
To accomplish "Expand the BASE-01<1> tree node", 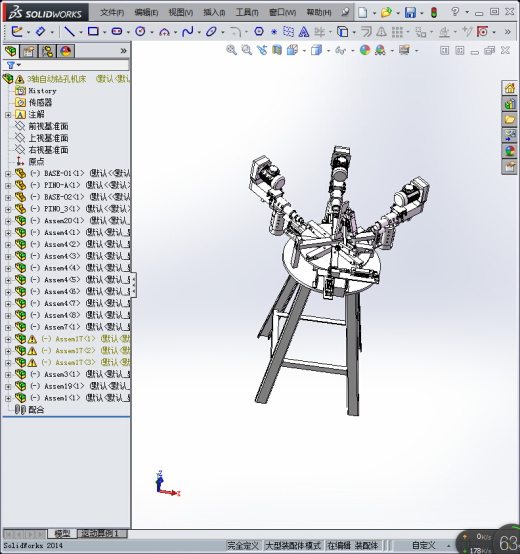I will click(x=8, y=174).
